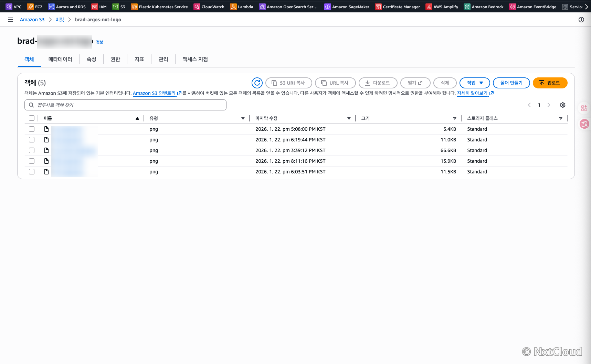591x364 pixels.
Task: Open the Amazon S3 breadcrumb link
Action: pyautogui.click(x=32, y=20)
